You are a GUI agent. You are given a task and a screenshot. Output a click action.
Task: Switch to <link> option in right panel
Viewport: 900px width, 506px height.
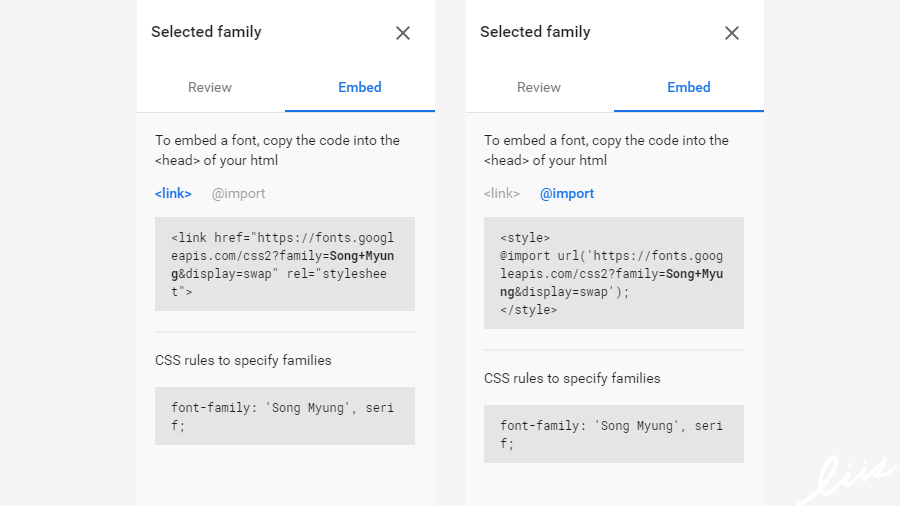(502, 194)
